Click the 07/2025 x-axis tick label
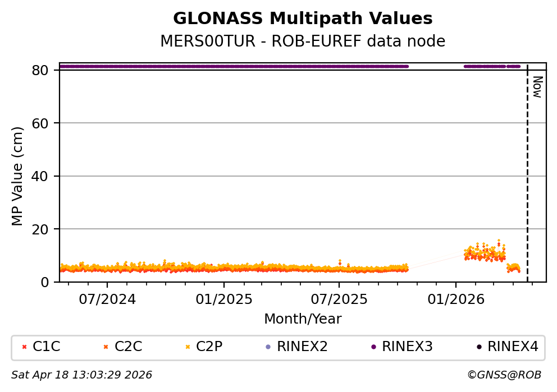Screen dimensions: 557x392 339,299
